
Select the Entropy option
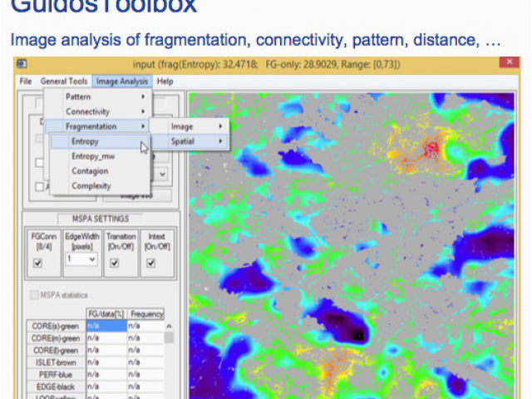[x=99, y=141]
